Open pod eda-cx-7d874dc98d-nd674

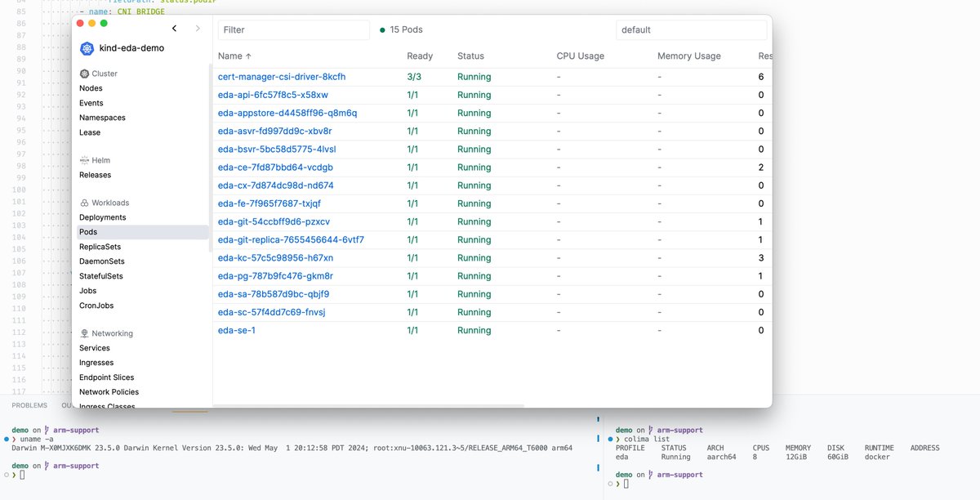click(276, 185)
